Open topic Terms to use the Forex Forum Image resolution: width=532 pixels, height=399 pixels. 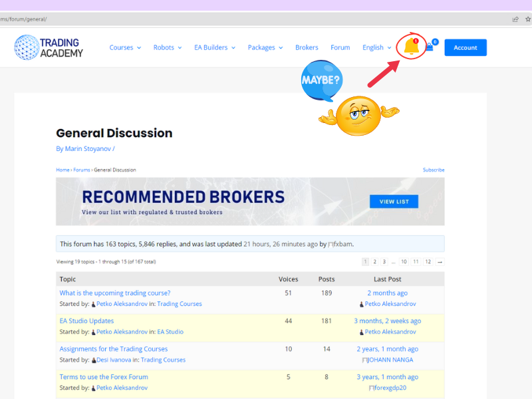coord(104,377)
